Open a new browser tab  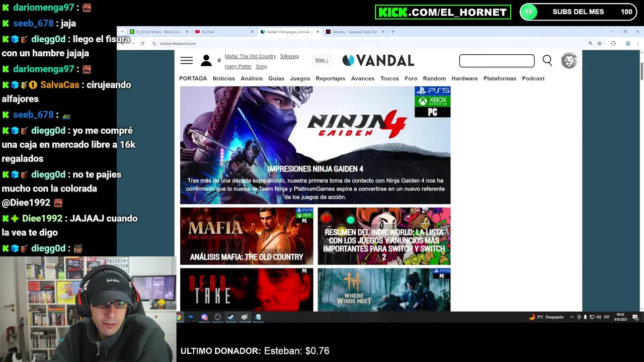pos(393,32)
